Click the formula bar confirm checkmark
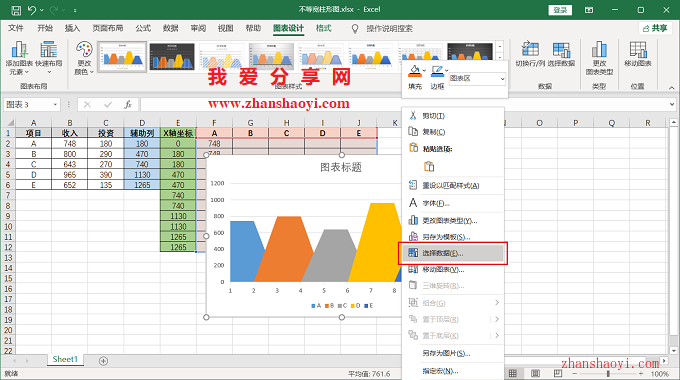The width and height of the screenshot is (680, 380). (108, 105)
